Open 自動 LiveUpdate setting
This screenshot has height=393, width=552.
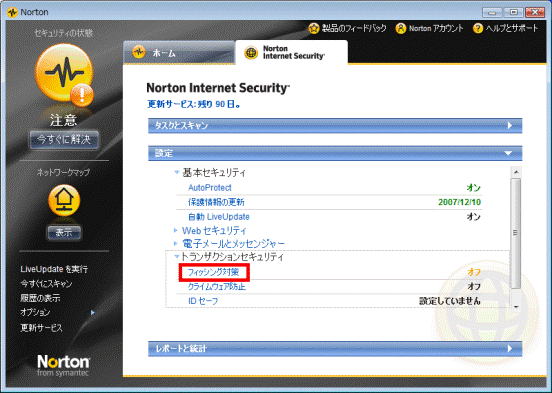tap(219, 217)
